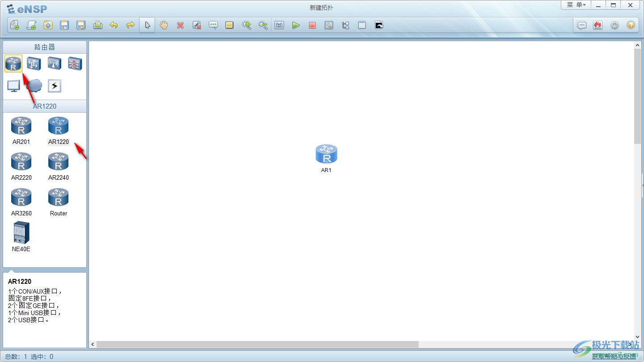Select the firewall device category

[75, 64]
